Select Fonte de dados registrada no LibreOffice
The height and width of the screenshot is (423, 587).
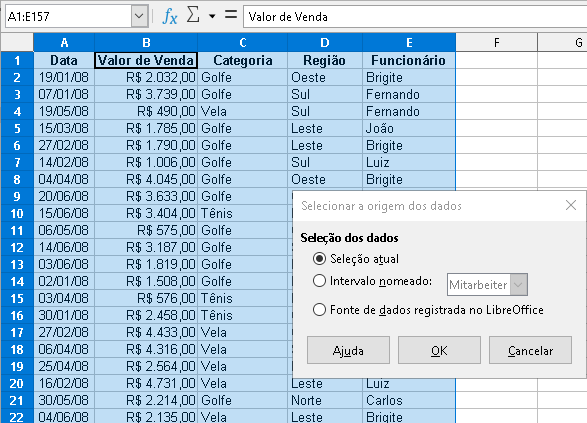pyautogui.click(x=428, y=310)
